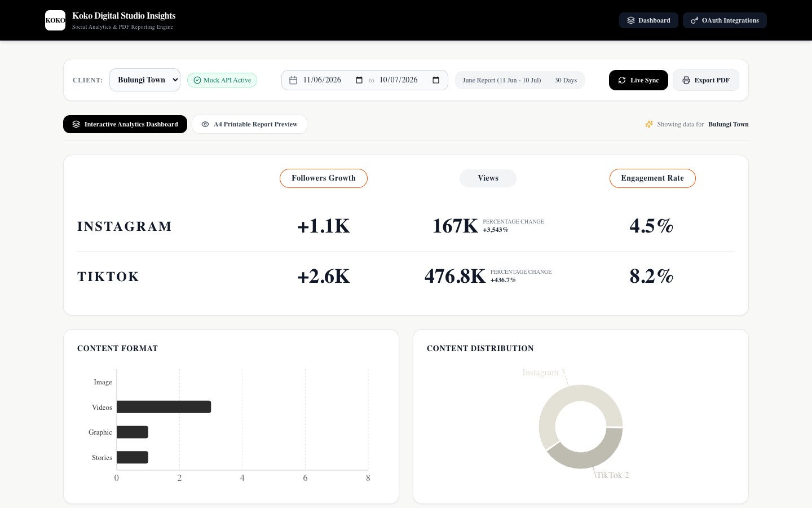
Task: Click Instagram's +1.1K followers growth value
Action: tap(324, 226)
